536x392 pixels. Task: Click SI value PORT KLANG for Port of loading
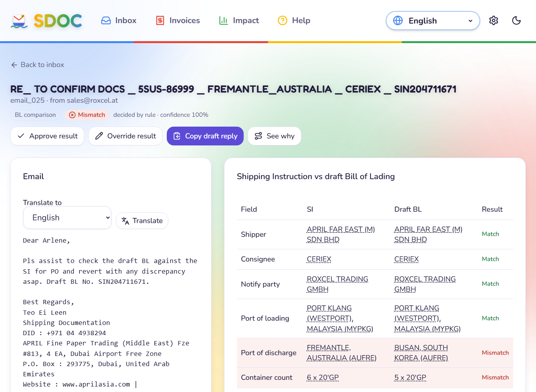pos(340,318)
